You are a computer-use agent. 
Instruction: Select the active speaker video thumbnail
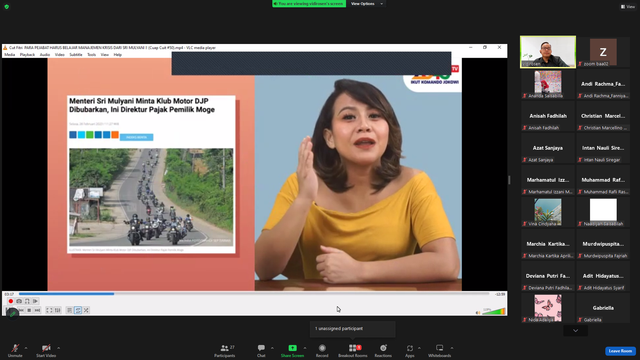tap(548, 52)
